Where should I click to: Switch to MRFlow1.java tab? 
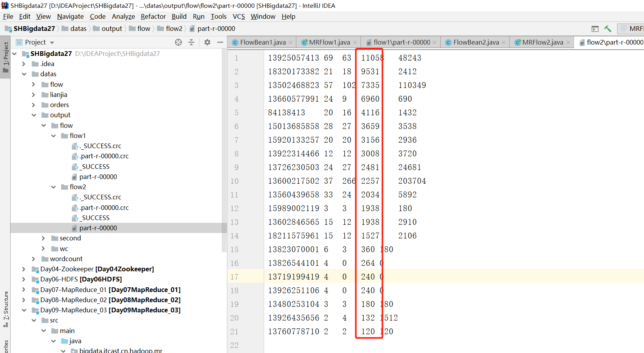point(329,42)
